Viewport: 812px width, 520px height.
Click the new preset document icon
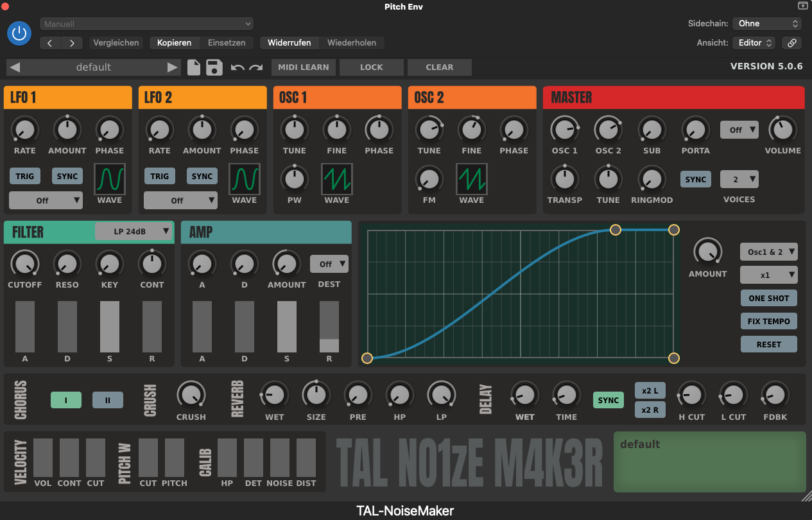(x=194, y=67)
